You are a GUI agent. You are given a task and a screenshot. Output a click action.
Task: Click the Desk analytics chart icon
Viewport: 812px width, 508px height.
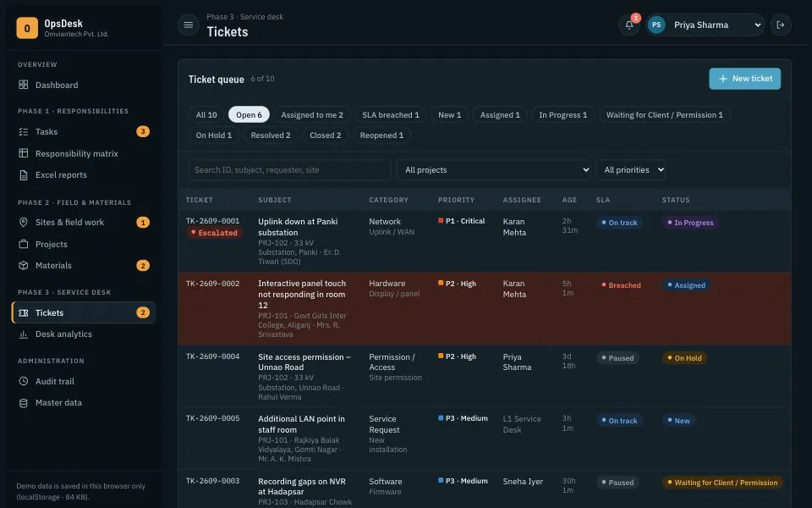[24, 334]
